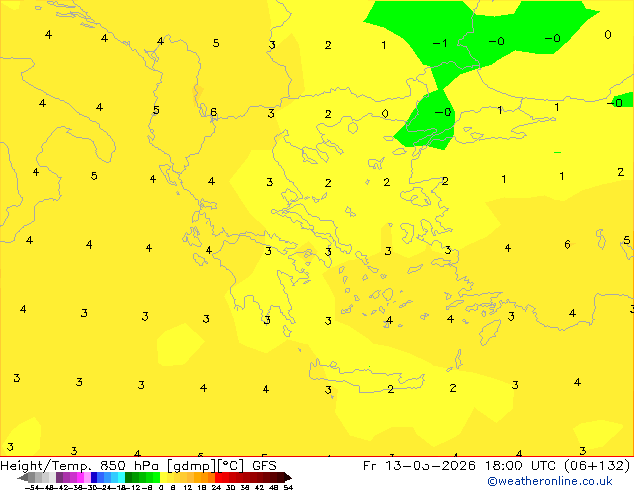Select the bright red segment on color legend

point(226,477)
